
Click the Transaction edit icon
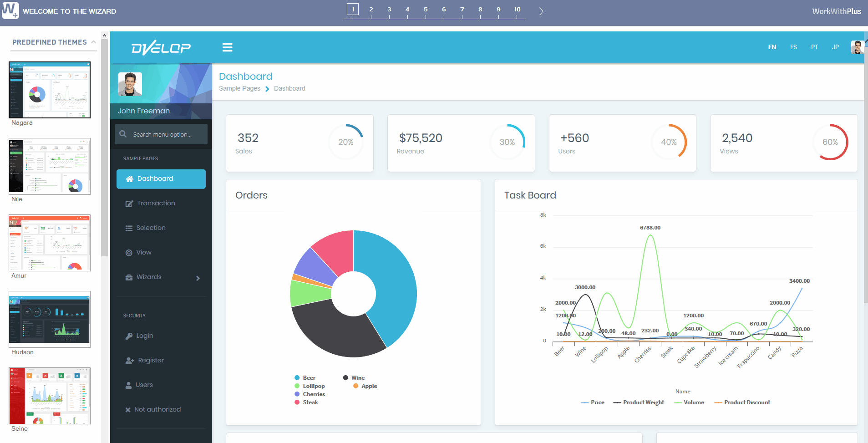click(x=129, y=203)
